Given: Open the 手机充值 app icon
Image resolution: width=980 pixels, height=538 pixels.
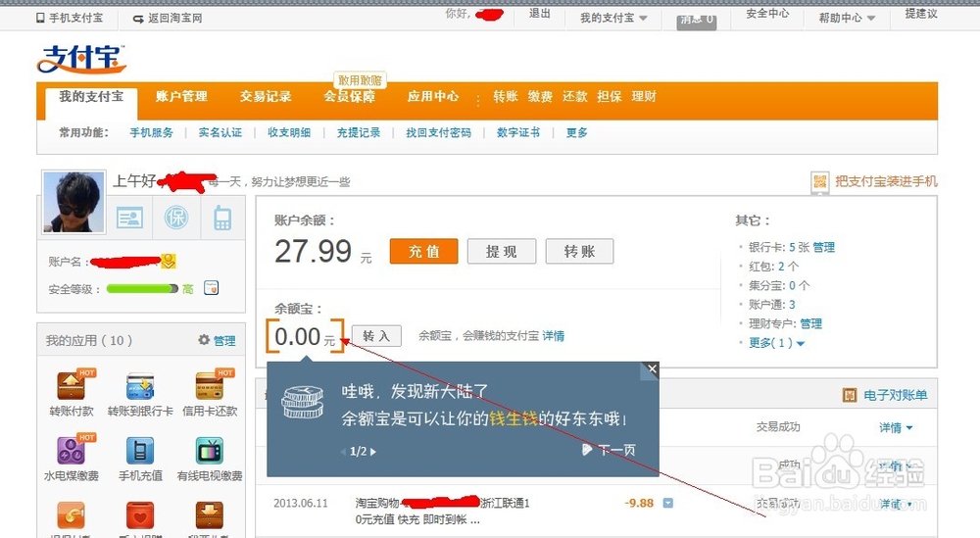Looking at the screenshot, I should pyautogui.click(x=140, y=451).
